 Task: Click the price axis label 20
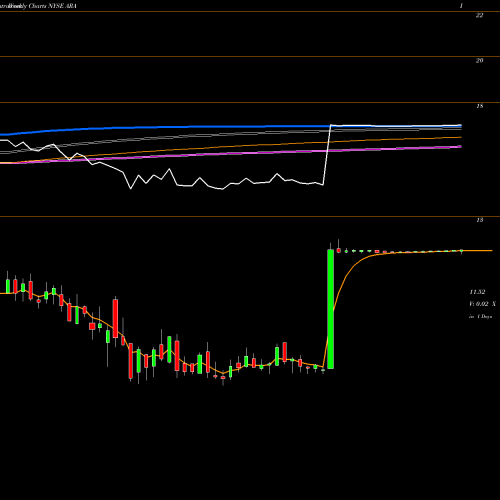[x=479, y=61]
